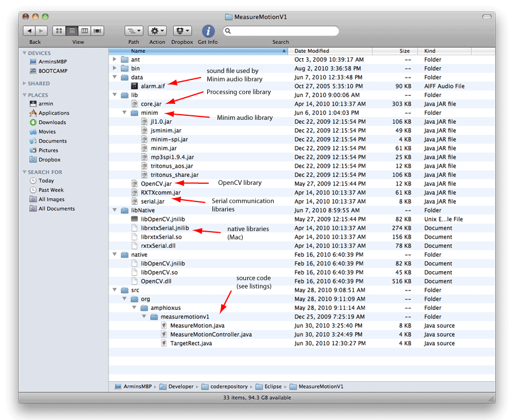The height and width of the screenshot is (420, 514).
Task: Expand the bin folder
Action: pos(114,68)
